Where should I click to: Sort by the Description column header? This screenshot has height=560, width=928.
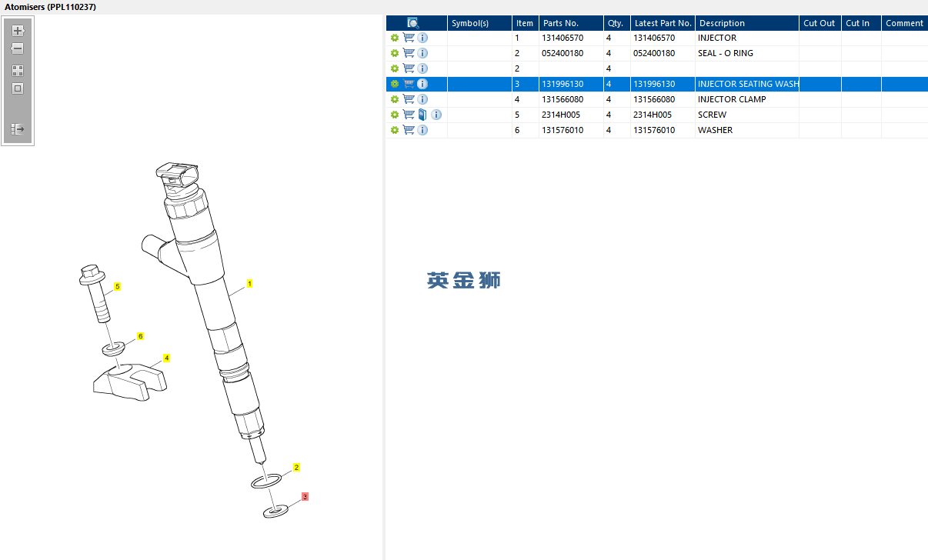coord(747,23)
